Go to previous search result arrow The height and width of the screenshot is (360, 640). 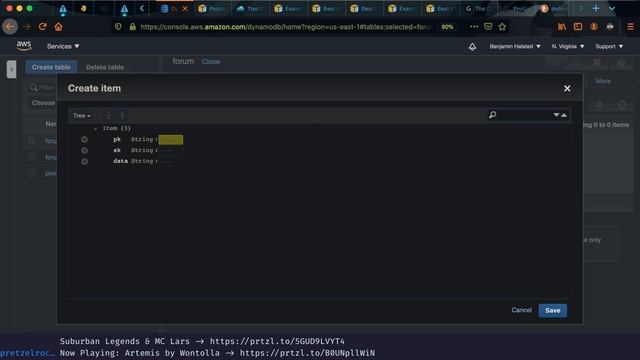pyautogui.click(x=564, y=115)
